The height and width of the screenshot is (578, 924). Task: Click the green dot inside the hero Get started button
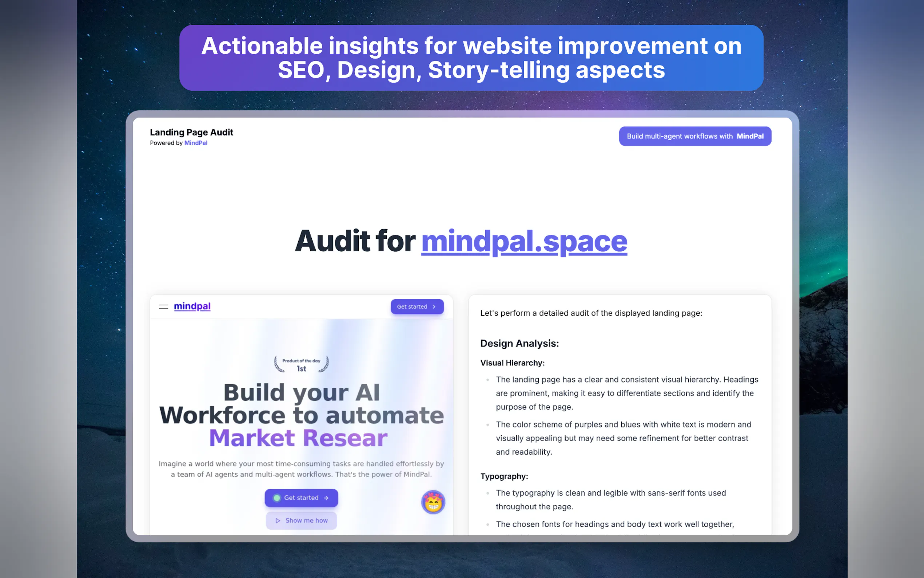(277, 498)
